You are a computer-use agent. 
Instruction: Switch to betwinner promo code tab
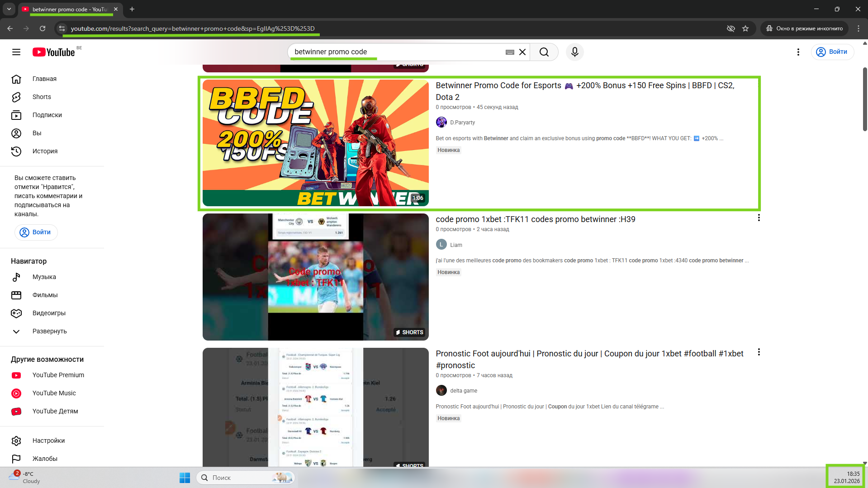pyautogui.click(x=70, y=9)
